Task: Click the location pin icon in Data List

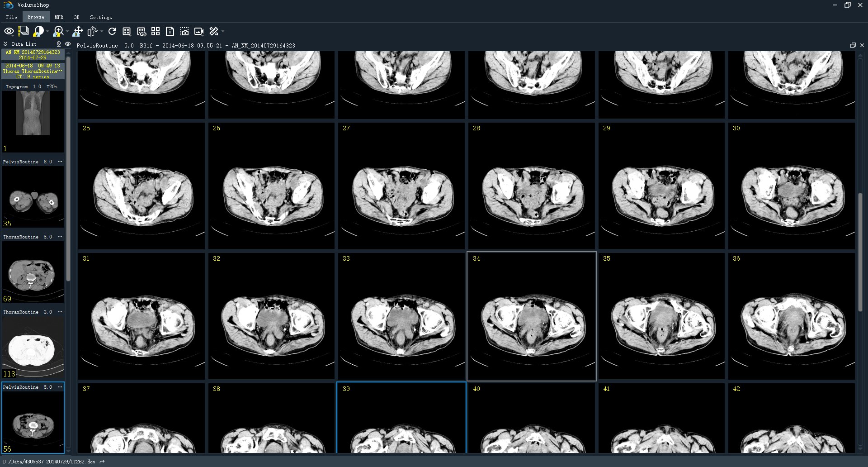Action: 59,44
